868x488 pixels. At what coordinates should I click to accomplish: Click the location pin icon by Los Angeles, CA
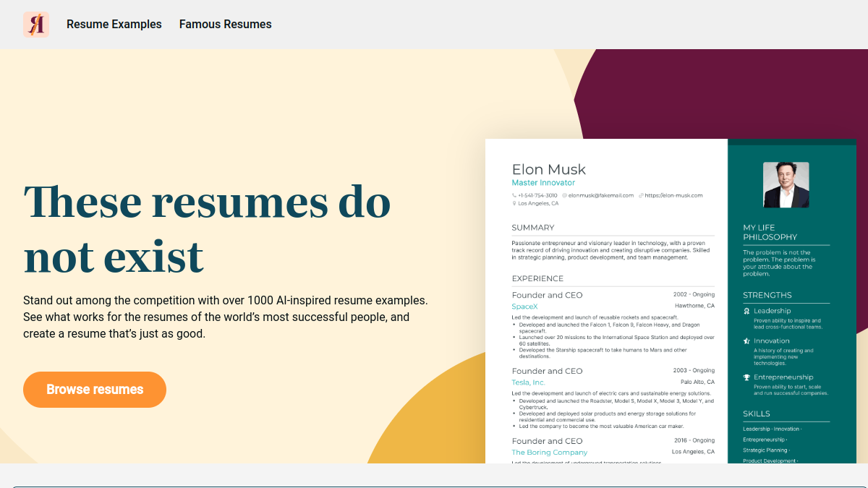pos(514,204)
